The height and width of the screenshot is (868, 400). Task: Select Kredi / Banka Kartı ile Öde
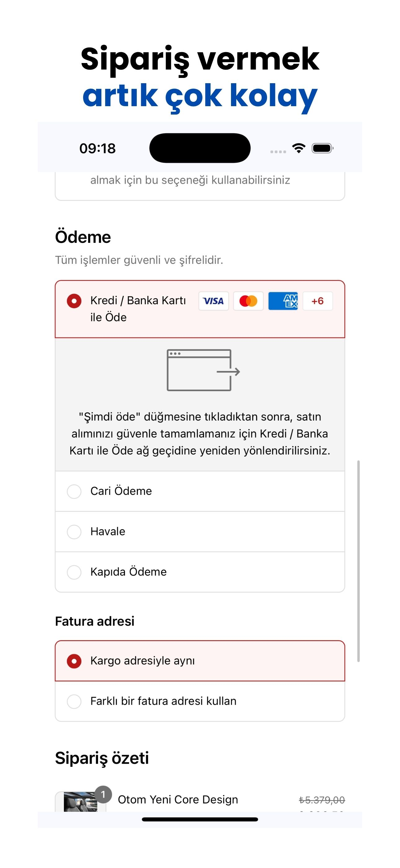(x=200, y=309)
